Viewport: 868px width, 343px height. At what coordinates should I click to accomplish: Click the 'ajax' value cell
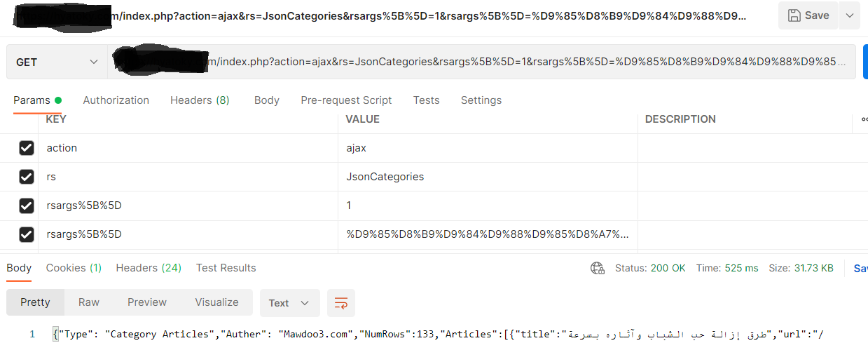tap(488, 148)
